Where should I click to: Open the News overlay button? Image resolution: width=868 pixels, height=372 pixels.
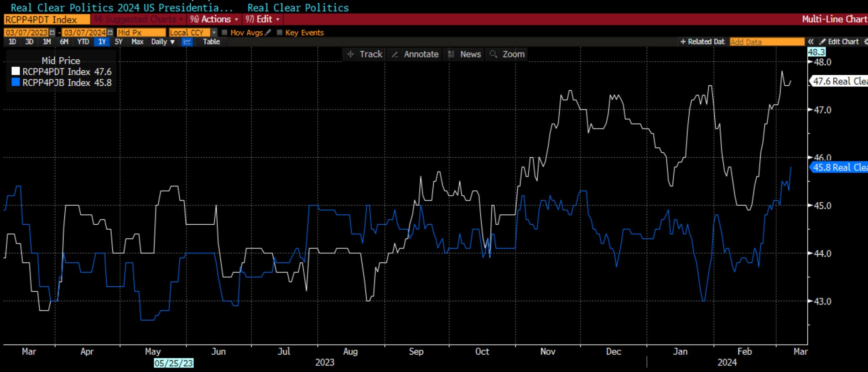pyautogui.click(x=464, y=54)
